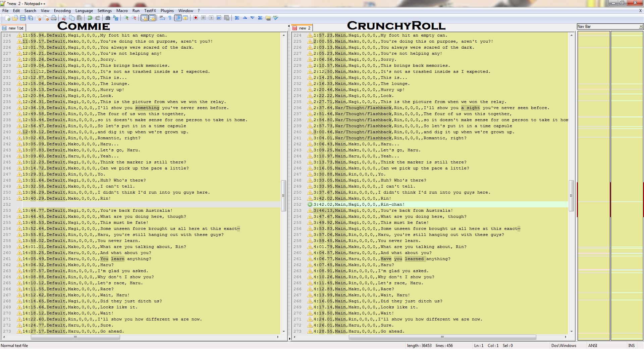Viewport: 644px width, 349px height.
Task: Open the Macro menu
Action: 122,11
